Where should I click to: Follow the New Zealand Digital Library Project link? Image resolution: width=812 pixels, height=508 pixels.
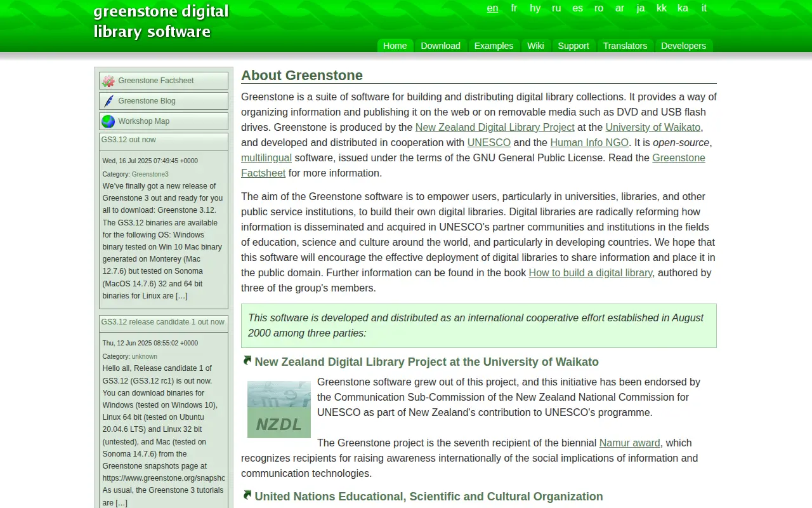click(495, 127)
